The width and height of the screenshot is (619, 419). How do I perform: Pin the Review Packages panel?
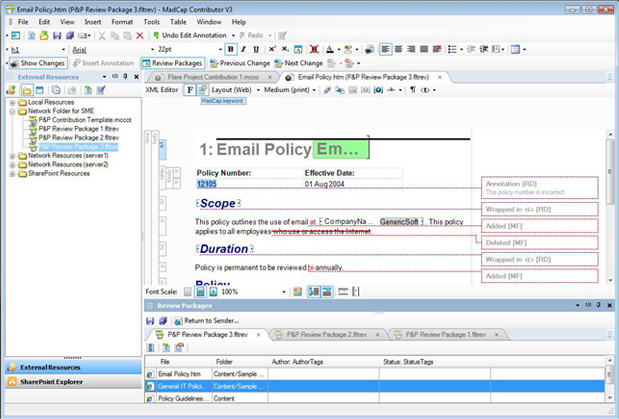598,305
